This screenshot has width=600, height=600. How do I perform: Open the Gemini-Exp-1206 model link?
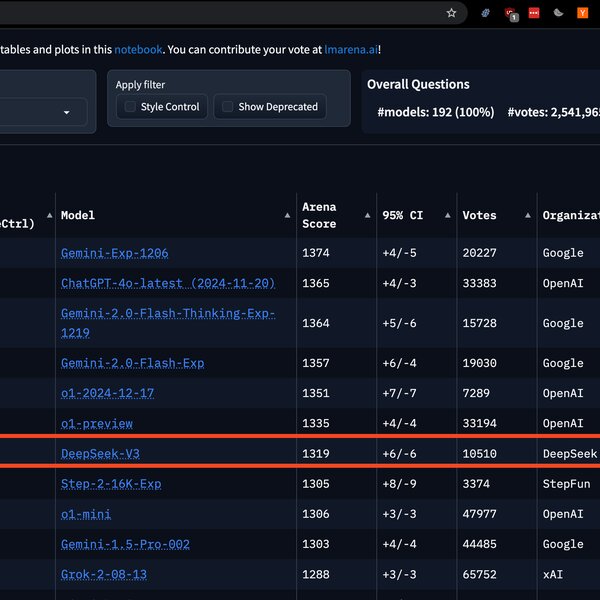[114, 253]
